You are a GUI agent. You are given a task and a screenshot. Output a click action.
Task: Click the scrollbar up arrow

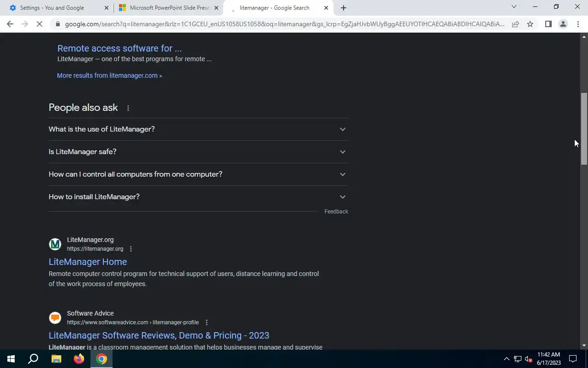pyautogui.click(x=584, y=36)
